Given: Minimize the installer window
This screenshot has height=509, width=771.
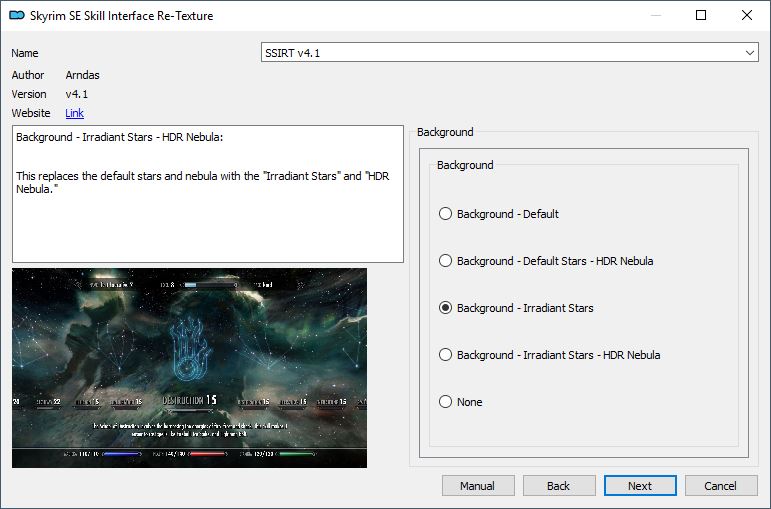Looking at the screenshot, I should click(x=655, y=15).
